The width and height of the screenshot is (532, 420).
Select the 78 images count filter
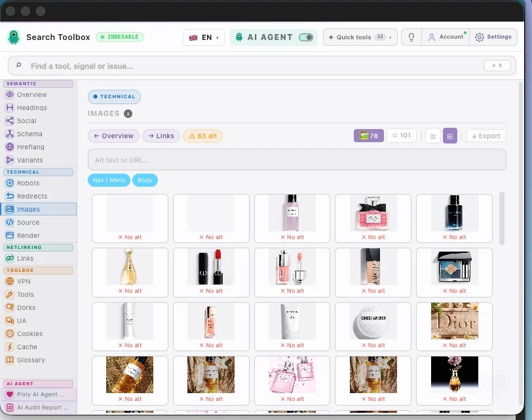pyautogui.click(x=369, y=136)
